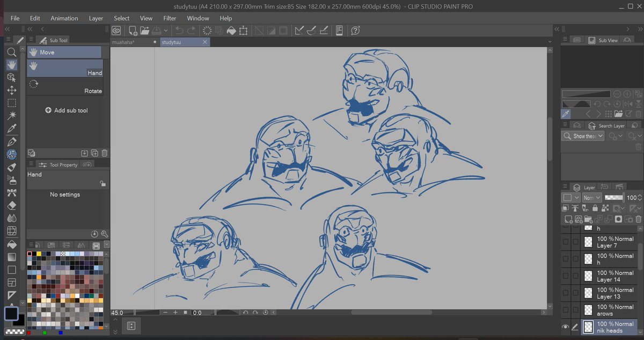
Task: Click Add sub tool button
Action: pyautogui.click(x=67, y=110)
